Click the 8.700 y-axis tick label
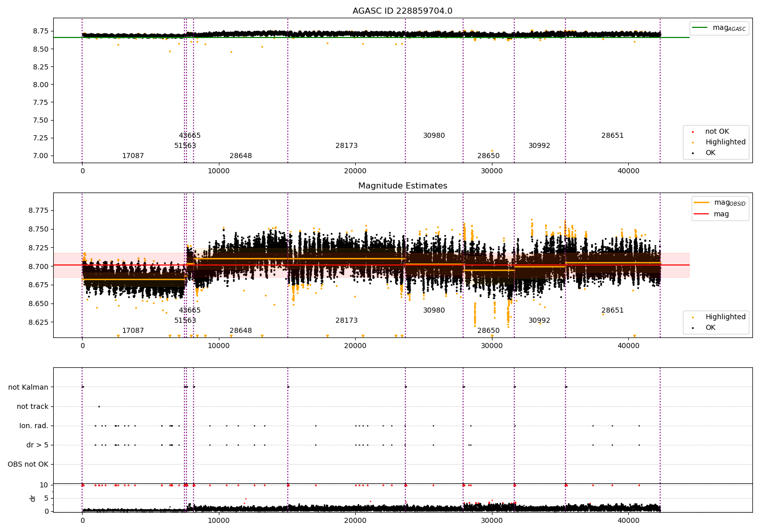This screenshot has width=760, height=532. 39,267
